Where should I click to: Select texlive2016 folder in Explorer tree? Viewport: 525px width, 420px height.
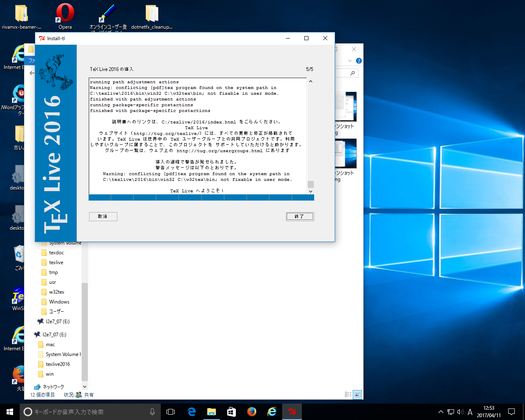(x=58, y=364)
